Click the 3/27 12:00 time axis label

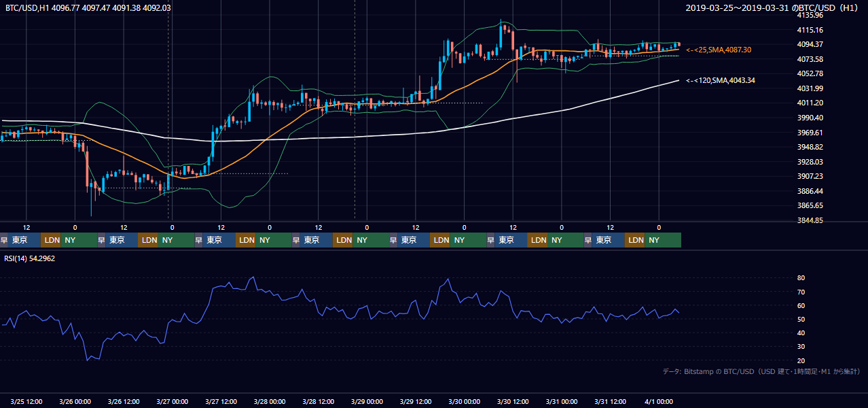coord(221,401)
